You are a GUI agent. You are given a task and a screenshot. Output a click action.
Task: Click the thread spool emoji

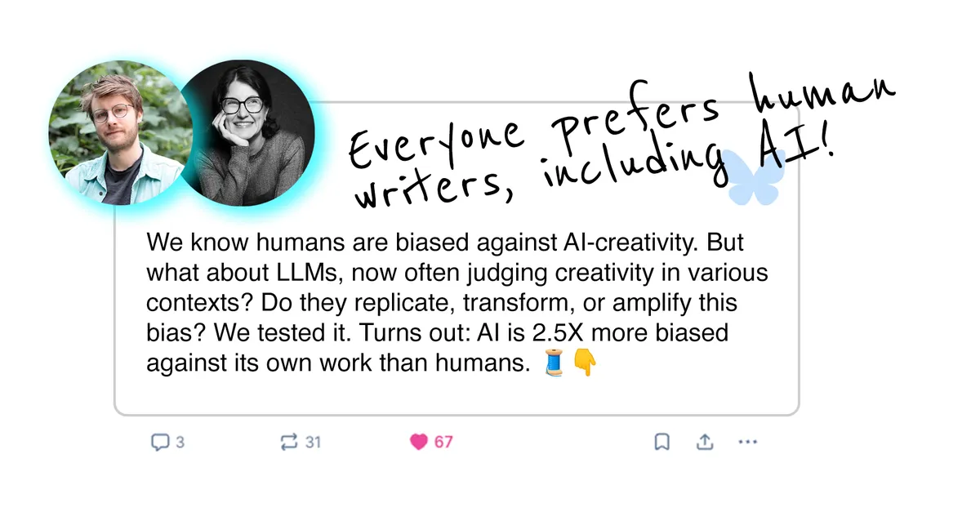pyautogui.click(x=553, y=362)
